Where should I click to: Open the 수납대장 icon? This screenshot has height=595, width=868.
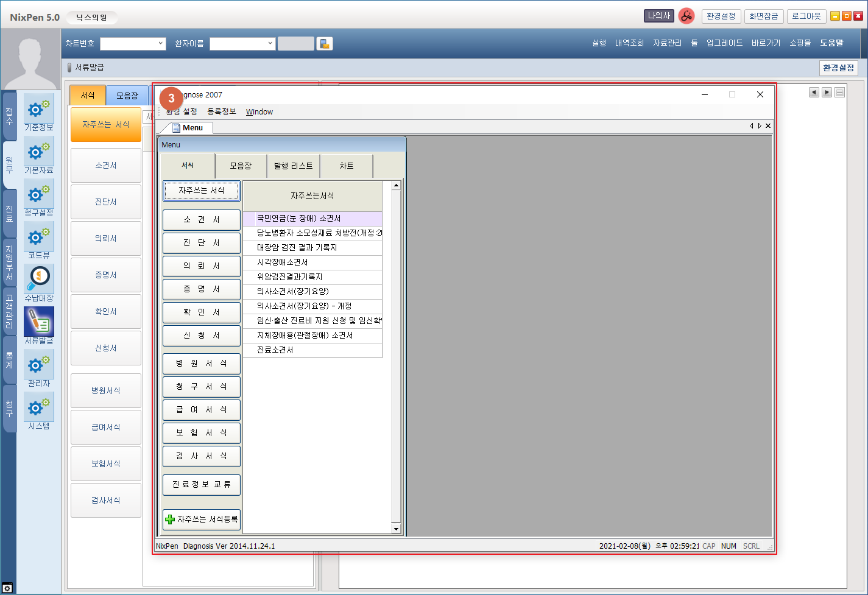pos(39,279)
